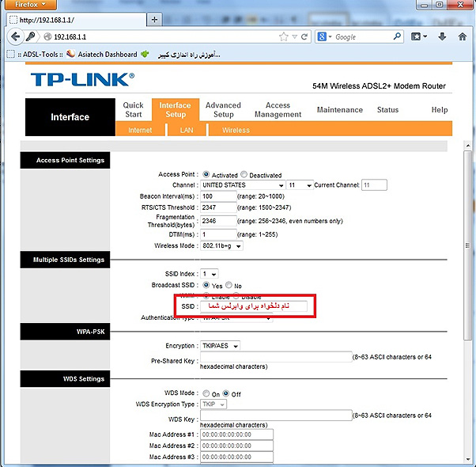
Task: Click the RTS/CTS Threshold field
Action: pos(218,207)
